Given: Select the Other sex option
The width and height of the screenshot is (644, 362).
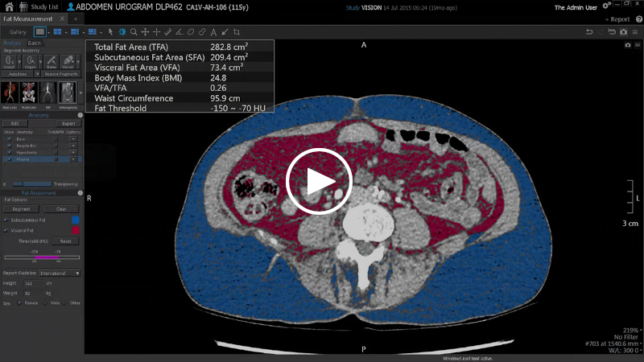Looking at the screenshot, I should click(x=64, y=303).
